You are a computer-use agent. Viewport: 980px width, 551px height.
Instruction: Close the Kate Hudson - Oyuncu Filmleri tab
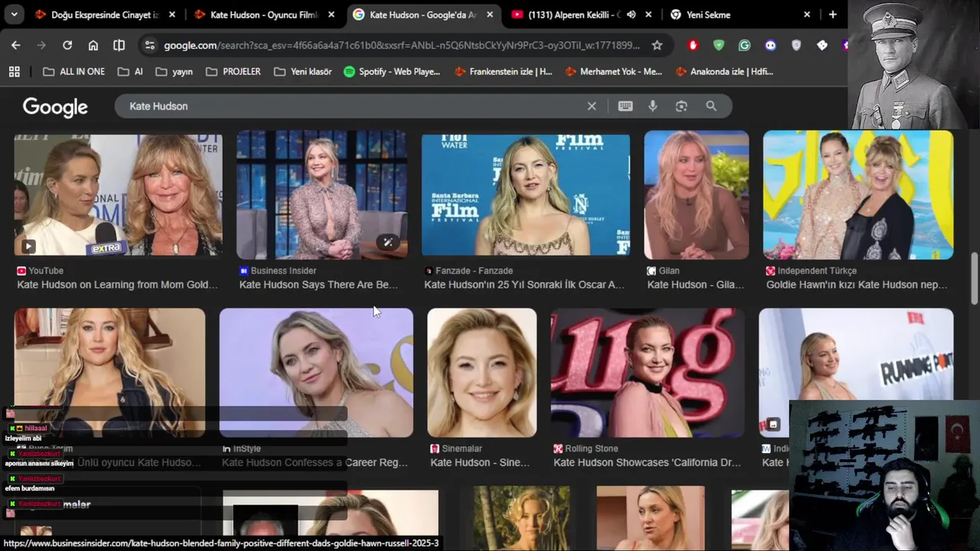(331, 15)
